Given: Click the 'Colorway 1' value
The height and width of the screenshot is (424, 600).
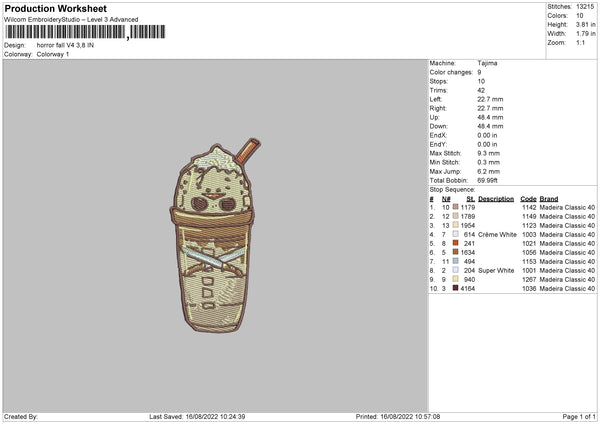Looking at the screenshot, I should click(53, 54).
